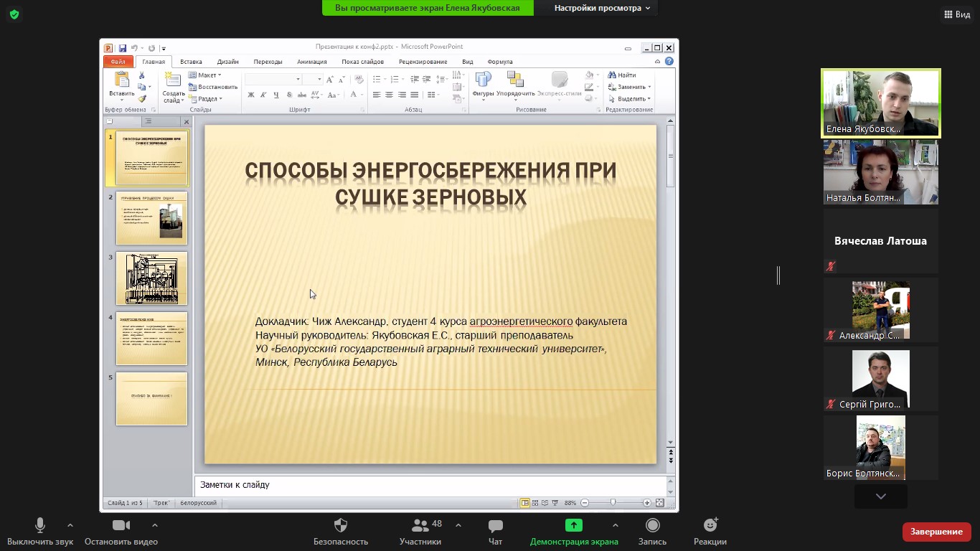Open the Reactions menu

click(x=710, y=526)
